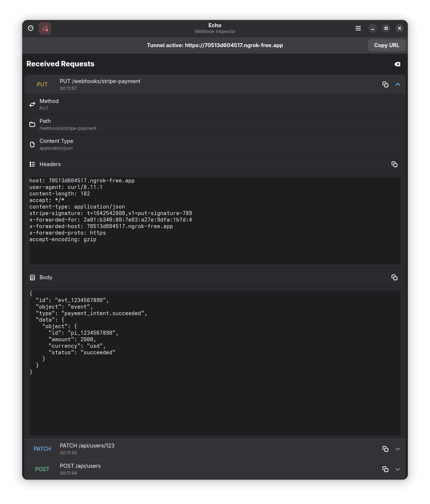Clear all requests with the backspace icon
Screen dimensions: 430x504
coord(397,64)
